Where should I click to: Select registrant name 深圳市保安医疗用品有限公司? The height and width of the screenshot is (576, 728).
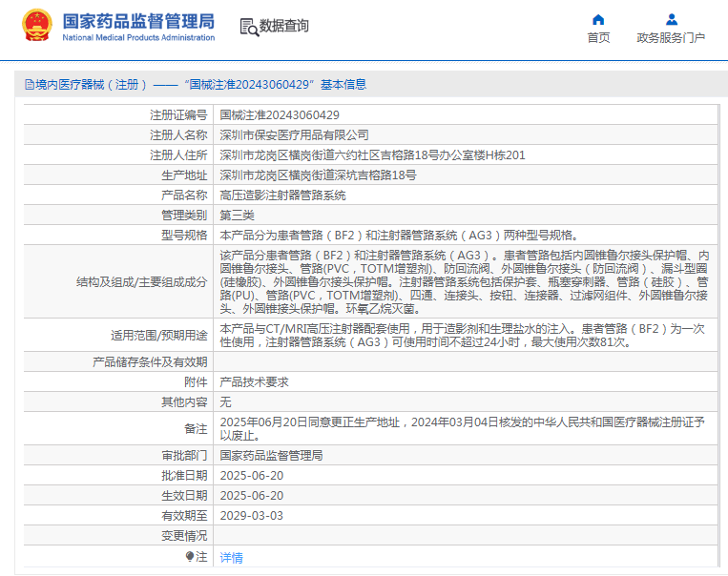click(295, 135)
